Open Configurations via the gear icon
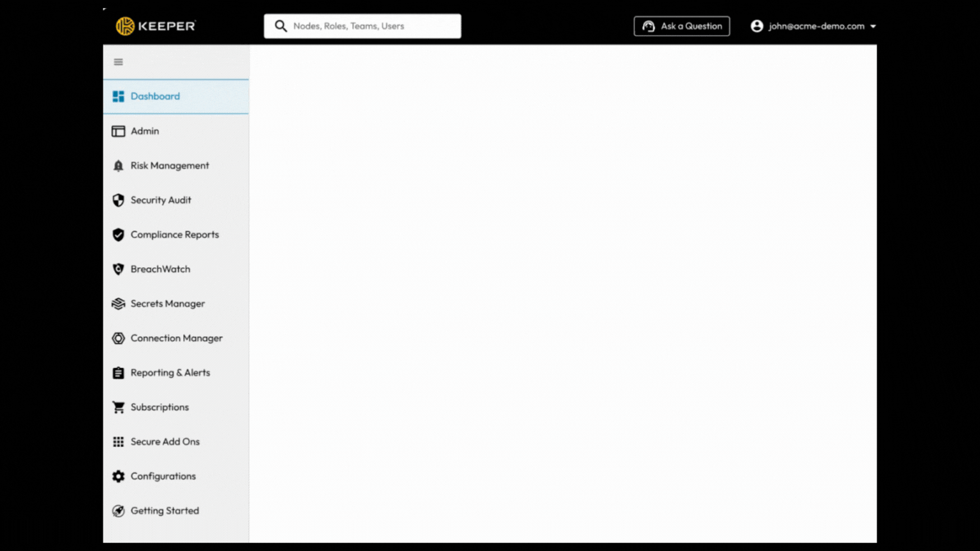The width and height of the screenshot is (980, 551). point(119,476)
